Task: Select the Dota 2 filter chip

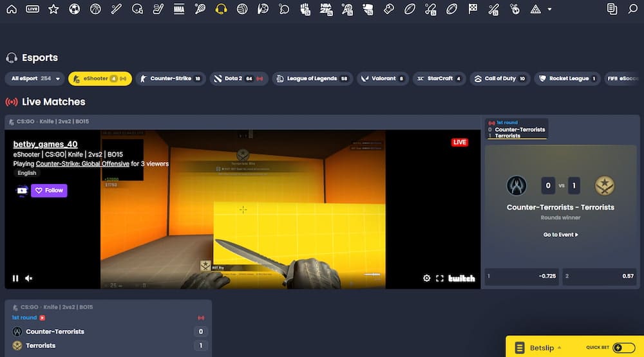Action: 239,78
